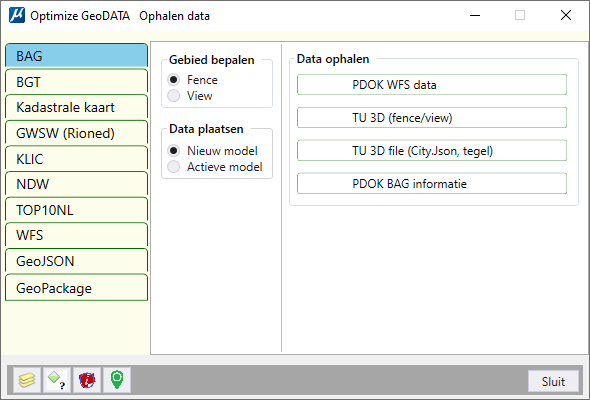Choose Actieve model option

point(173,167)
